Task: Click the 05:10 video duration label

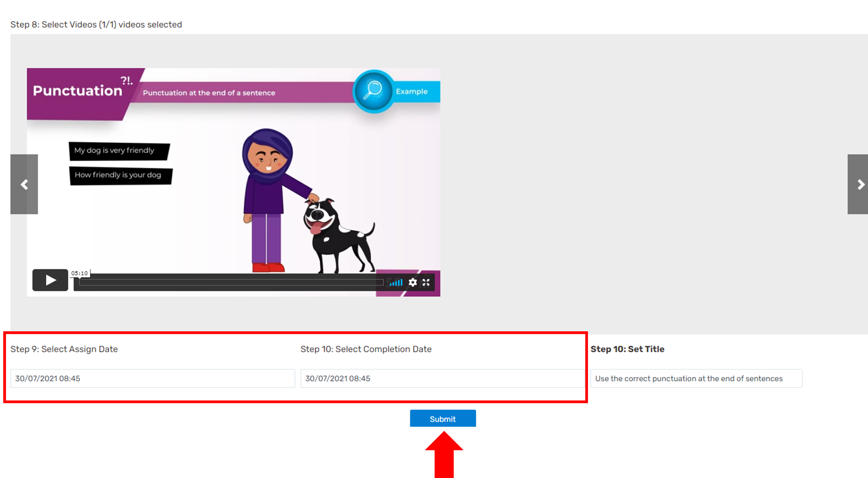Action: pyautogui.click(x=79, y=273)
